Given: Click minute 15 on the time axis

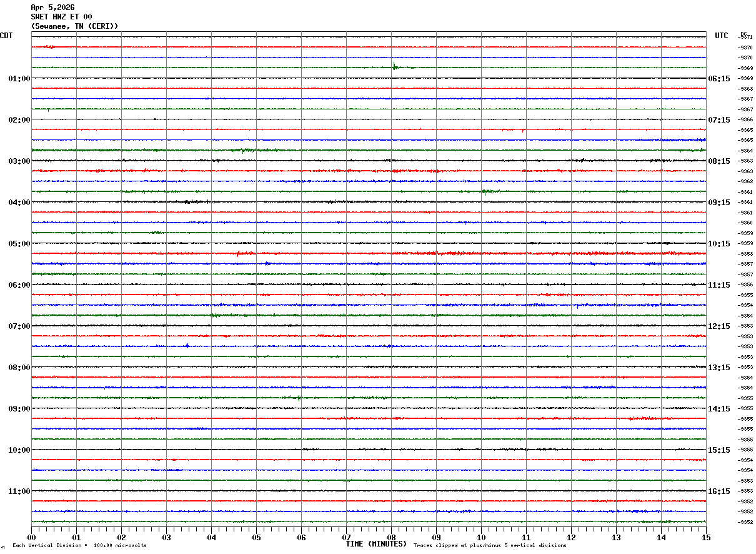Looking at the screenshot, I should tap(706, 537).
